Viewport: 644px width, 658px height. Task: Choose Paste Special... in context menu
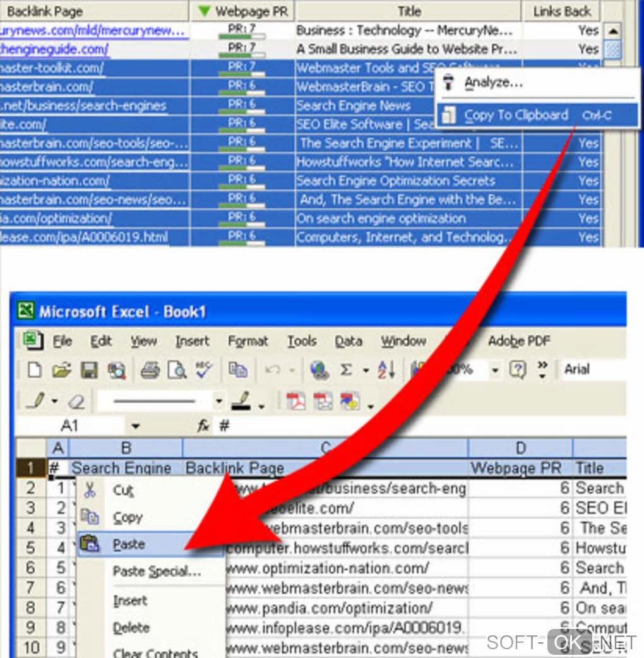[151, 571]
